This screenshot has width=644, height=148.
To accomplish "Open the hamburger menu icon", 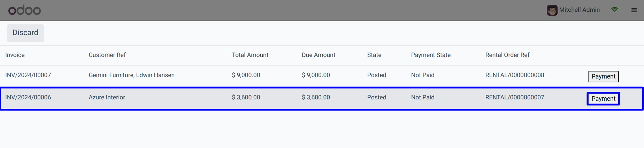I will coord(634,10).
